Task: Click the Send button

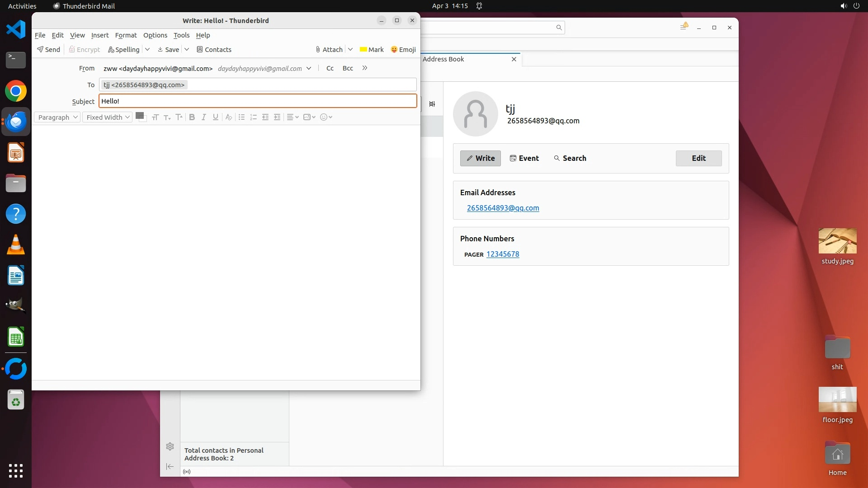Action: pos(48,50)
